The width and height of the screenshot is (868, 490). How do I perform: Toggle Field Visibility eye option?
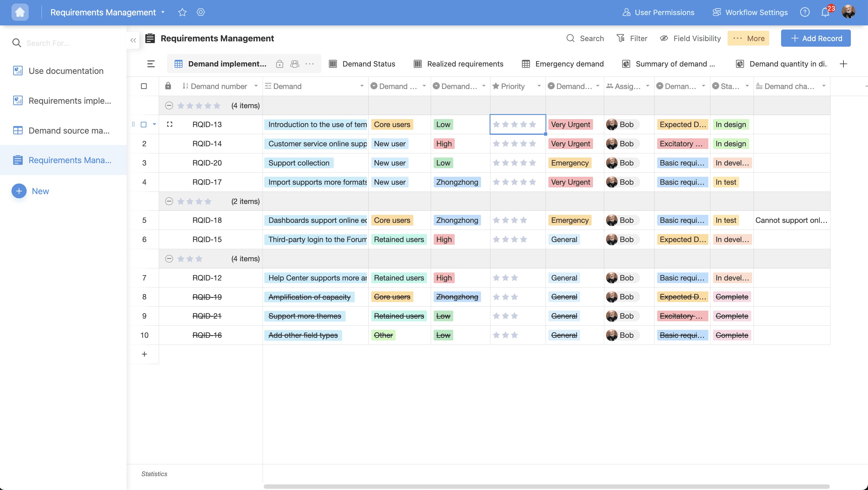[690, 38]
